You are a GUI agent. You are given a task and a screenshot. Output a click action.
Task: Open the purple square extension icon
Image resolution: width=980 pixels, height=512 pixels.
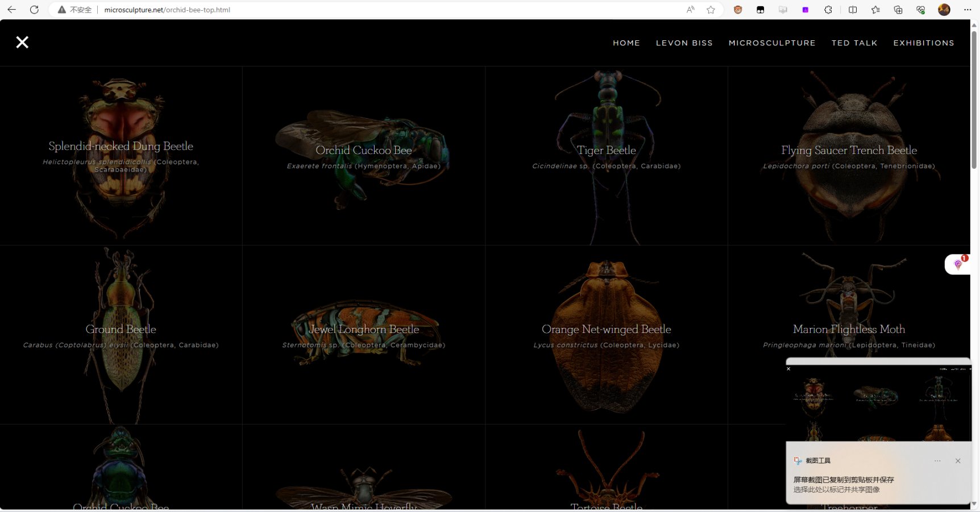click(x=805, y=10)
